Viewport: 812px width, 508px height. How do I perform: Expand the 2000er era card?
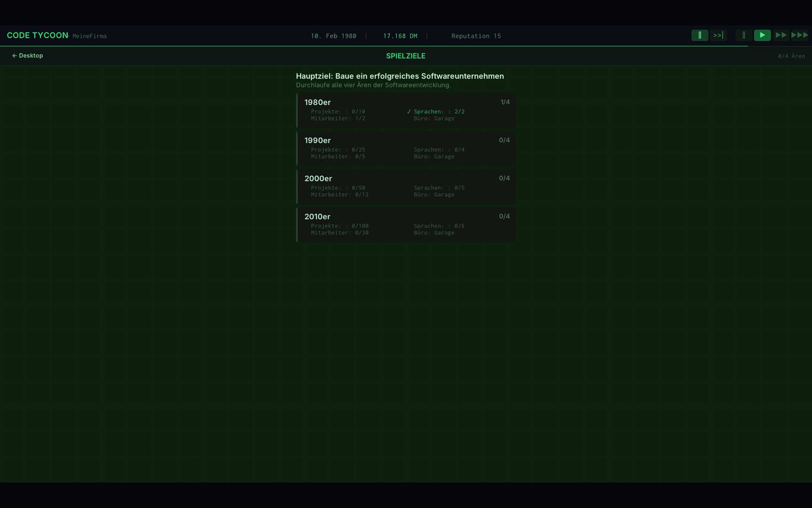[x=406, y=186]
